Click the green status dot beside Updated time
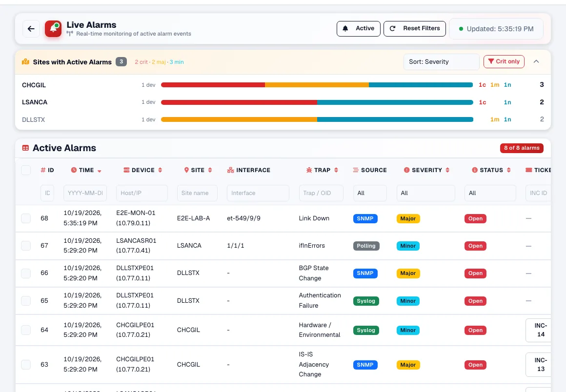This screenshot has width=566, height=392. tap(461, 29)
